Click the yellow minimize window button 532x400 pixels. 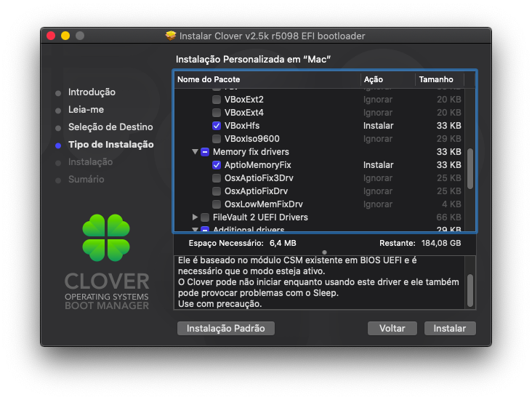click(65, 36)
